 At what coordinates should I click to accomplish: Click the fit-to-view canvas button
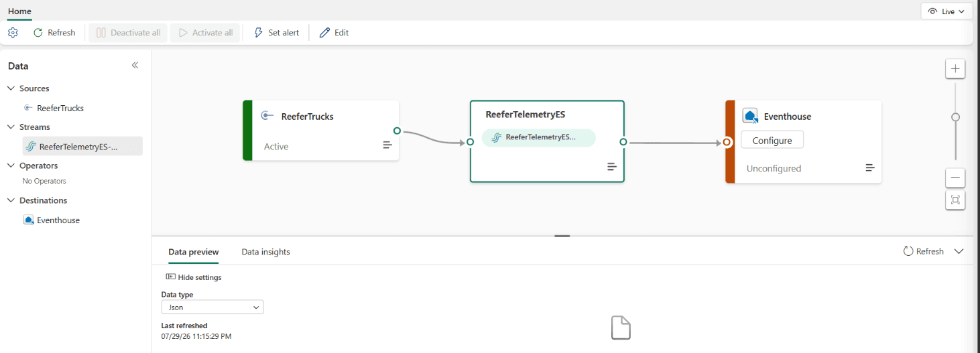(x=955, y=200)
